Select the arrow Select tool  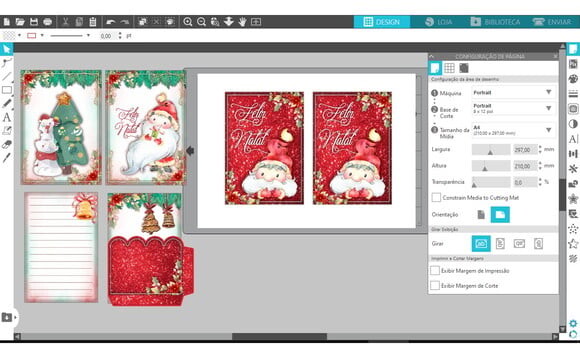click(7, 49)
